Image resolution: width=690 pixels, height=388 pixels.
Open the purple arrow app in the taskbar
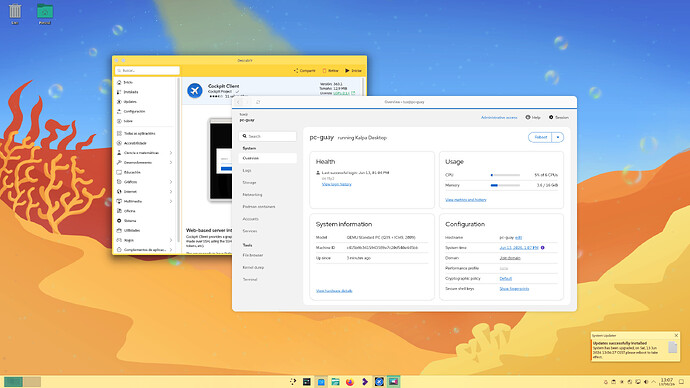click(x=364, y=381)
